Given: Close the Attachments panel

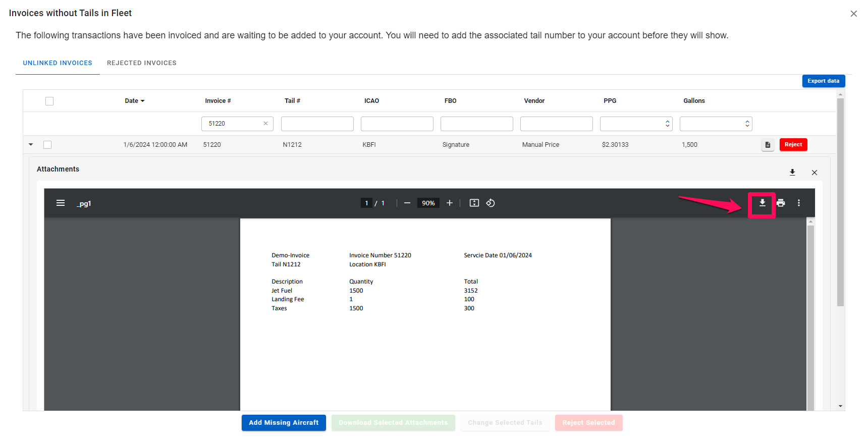Looking at the screenshot, I should [815, 173].
